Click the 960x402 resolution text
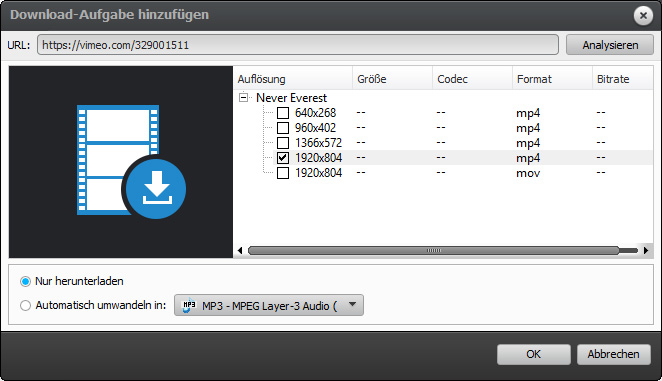 tap(315, 128)
